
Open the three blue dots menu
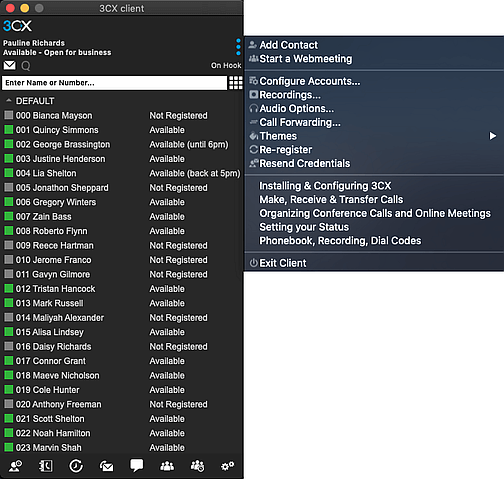238,47
